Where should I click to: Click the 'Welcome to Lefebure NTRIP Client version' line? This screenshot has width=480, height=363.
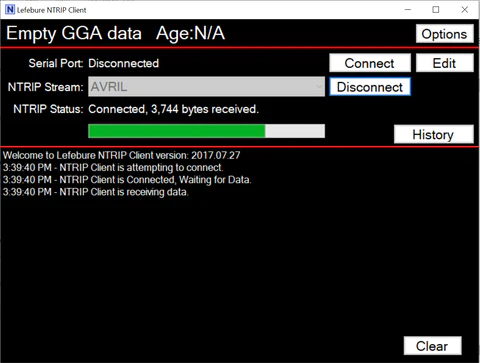coord(121,155)
